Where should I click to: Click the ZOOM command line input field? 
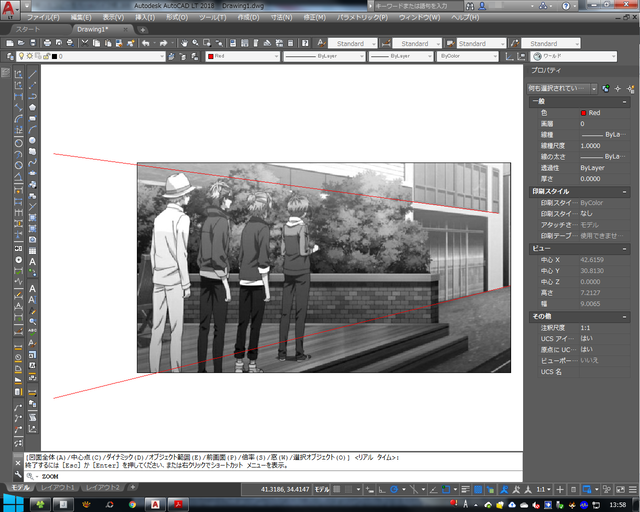tap(273, 476)
